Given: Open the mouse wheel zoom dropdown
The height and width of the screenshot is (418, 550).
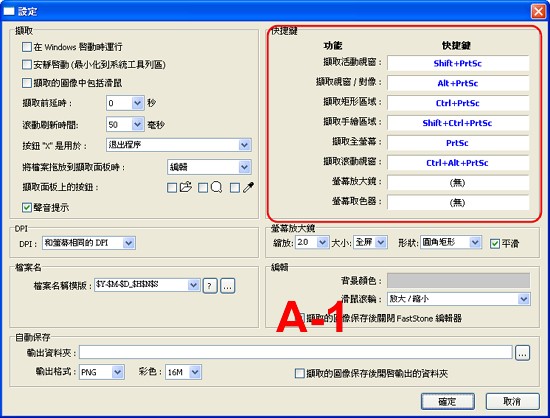Looking at the screenshot, I should click(x=524, y=299).
